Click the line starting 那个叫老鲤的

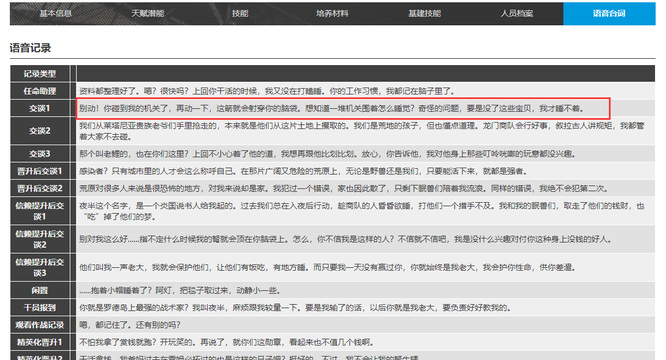click(x=327, y=154)
